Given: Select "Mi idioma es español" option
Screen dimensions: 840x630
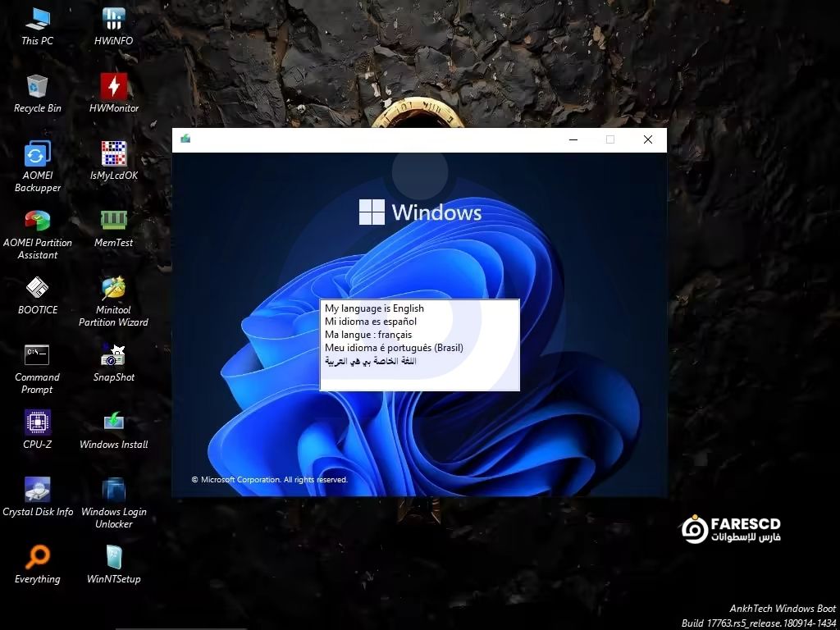Looking at the screenshot, I should (x=371, y=322).
